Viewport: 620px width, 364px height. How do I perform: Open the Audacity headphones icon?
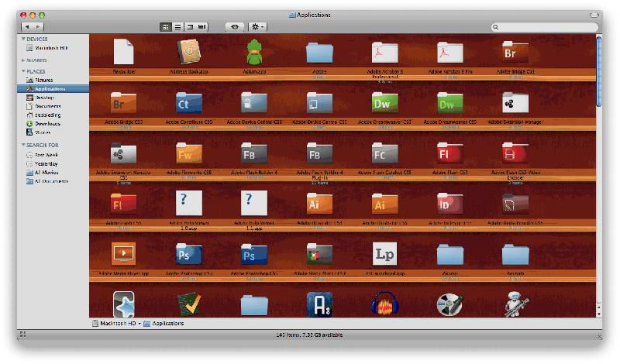(x=385, y=304)
